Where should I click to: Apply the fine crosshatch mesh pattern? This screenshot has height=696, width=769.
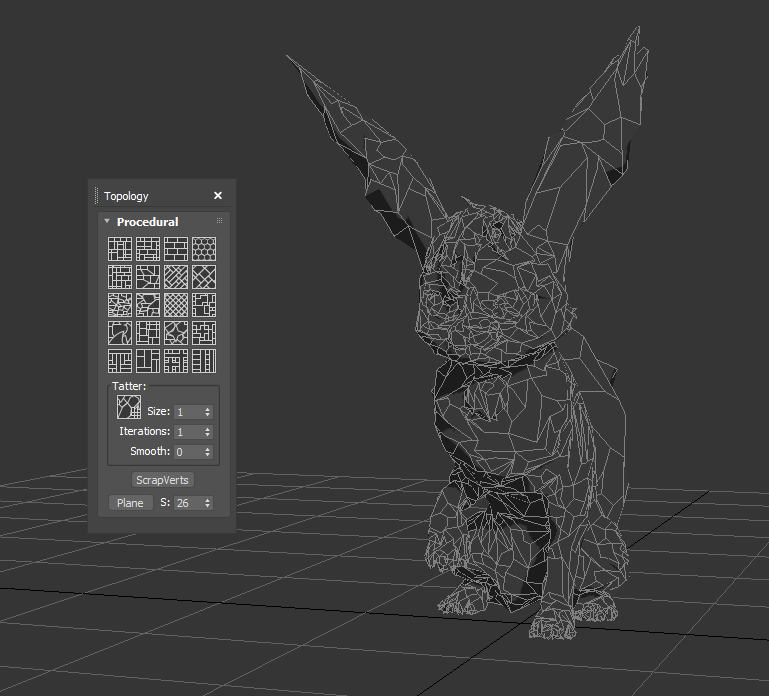[x=176, y=305]
